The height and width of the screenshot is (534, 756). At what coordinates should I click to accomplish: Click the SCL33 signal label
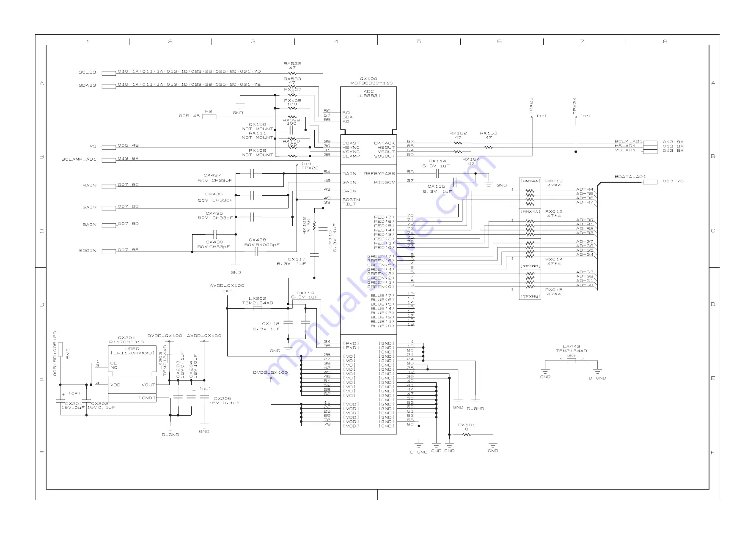[x=87, y=72]
